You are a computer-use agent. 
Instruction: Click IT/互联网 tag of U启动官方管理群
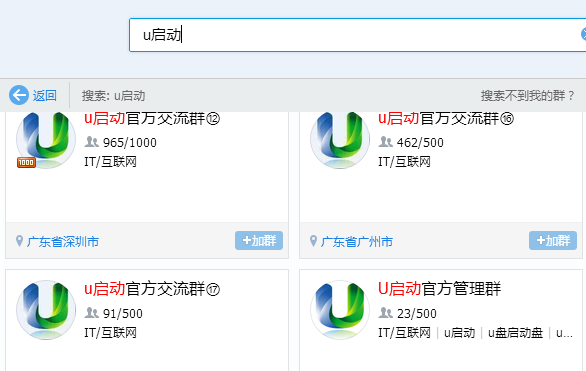click(x=404, y=333)
